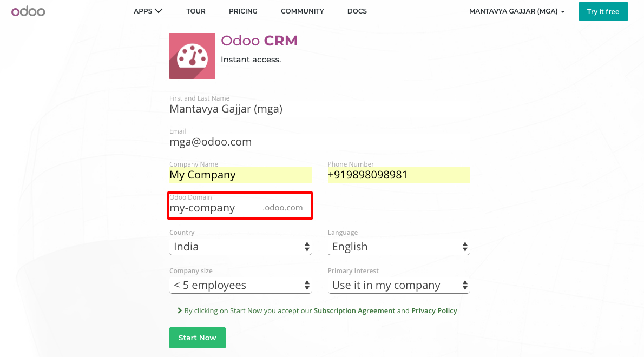644x357 pixels.
Task: Click the Try it free button
Action: (x=603, y=11)
